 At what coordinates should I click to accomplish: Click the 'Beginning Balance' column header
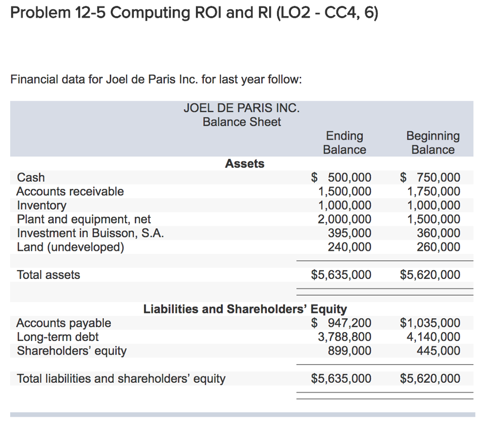(433, 143)
